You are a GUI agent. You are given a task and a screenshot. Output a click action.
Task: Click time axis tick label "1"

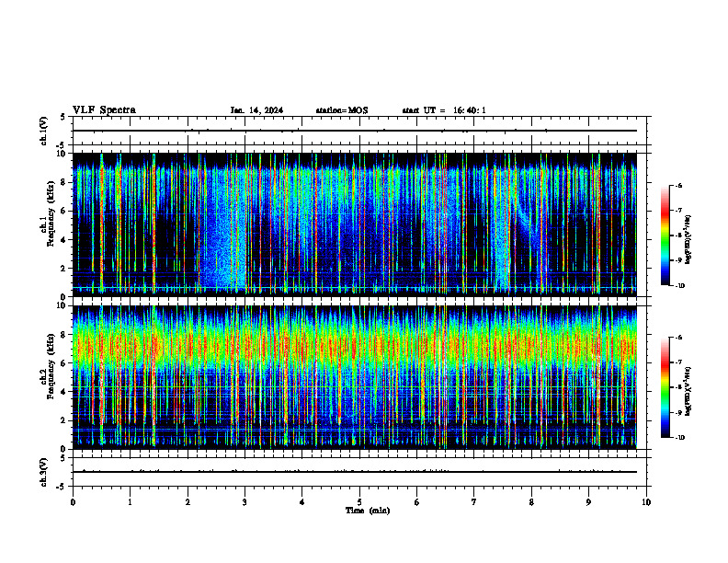pyautogui.click(x=130, y=502)
